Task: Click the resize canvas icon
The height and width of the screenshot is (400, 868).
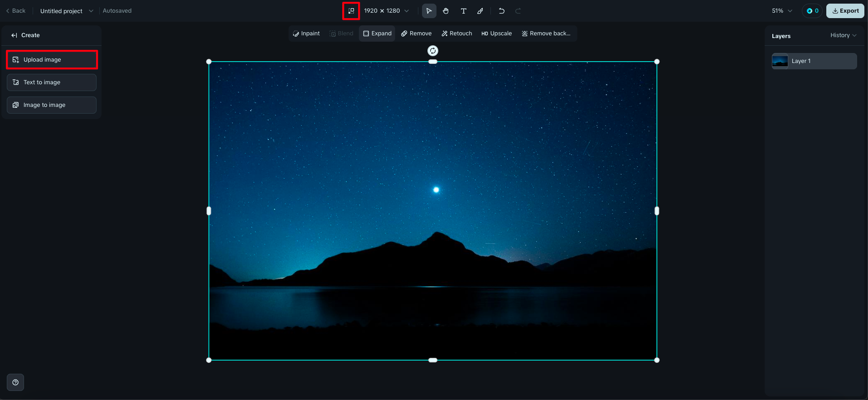Action: click(x=351, y=11)
